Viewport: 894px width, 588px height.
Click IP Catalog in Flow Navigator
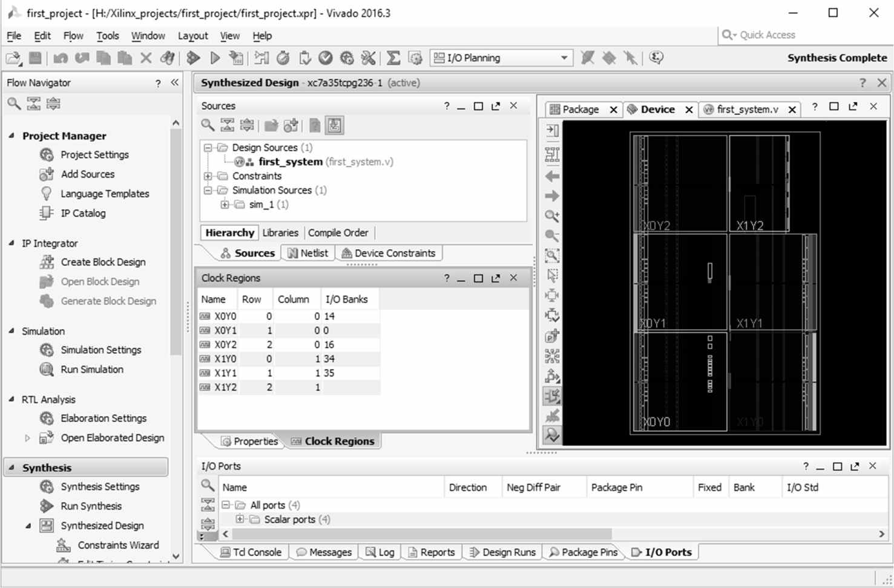coord(83,213)
